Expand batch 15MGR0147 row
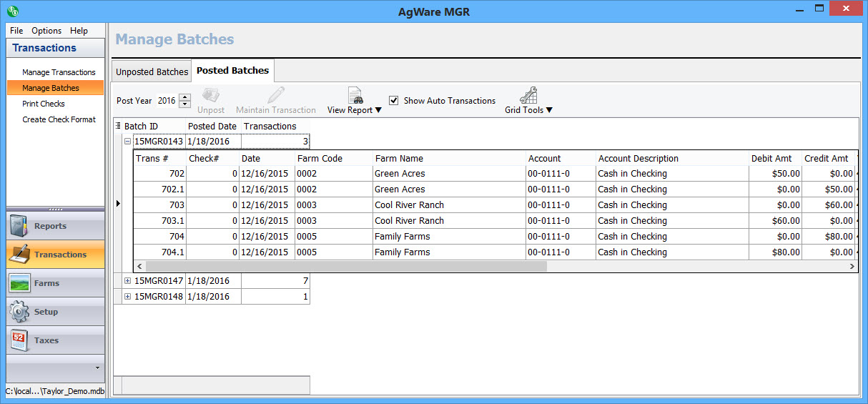This screenshot has width=868, height=404. point(128,281)
